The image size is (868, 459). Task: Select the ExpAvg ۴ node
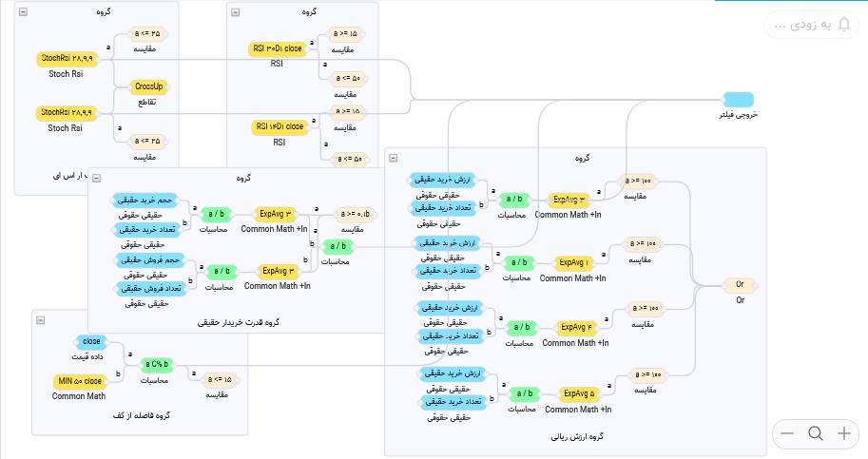coord(576,328)
